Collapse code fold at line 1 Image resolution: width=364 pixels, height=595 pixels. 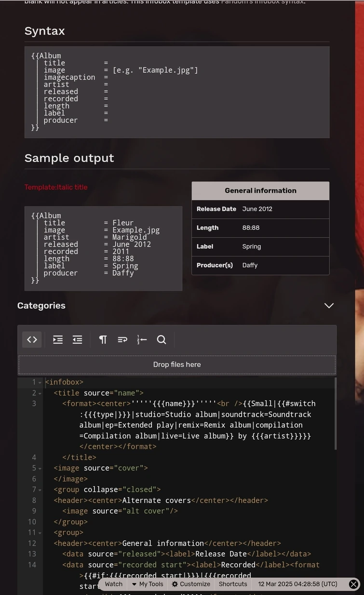click(x=40, y=382)
